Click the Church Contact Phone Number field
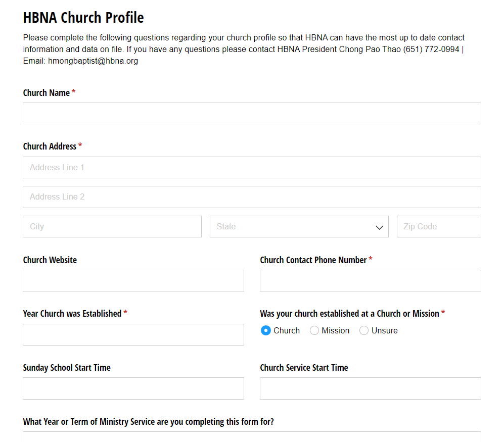This screenshot has width=504, height=442. point(370,281)
